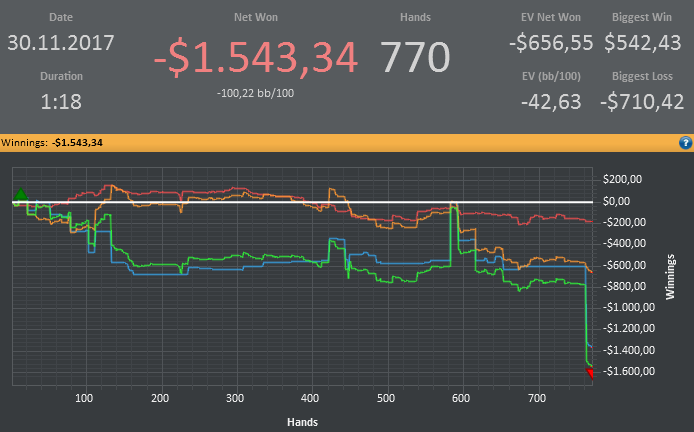This screenshot has height=432, width=694.
Task: Click the Biggest Loss header label
Action: (642, 76)
